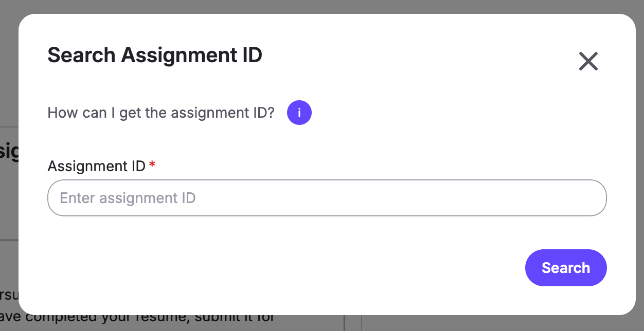Click the 'Search Assignment ID' dialog heading

[x=155, y=55]
